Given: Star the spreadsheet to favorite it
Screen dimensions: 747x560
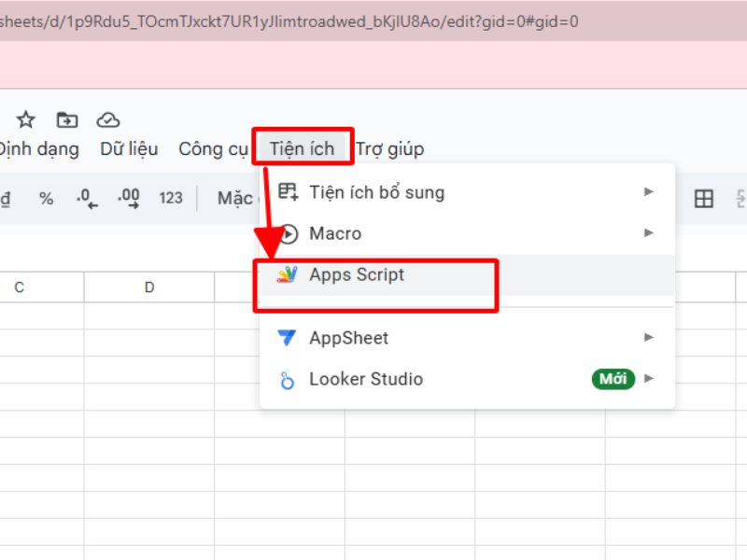Looking at the screenshot, I should [25, 119].
